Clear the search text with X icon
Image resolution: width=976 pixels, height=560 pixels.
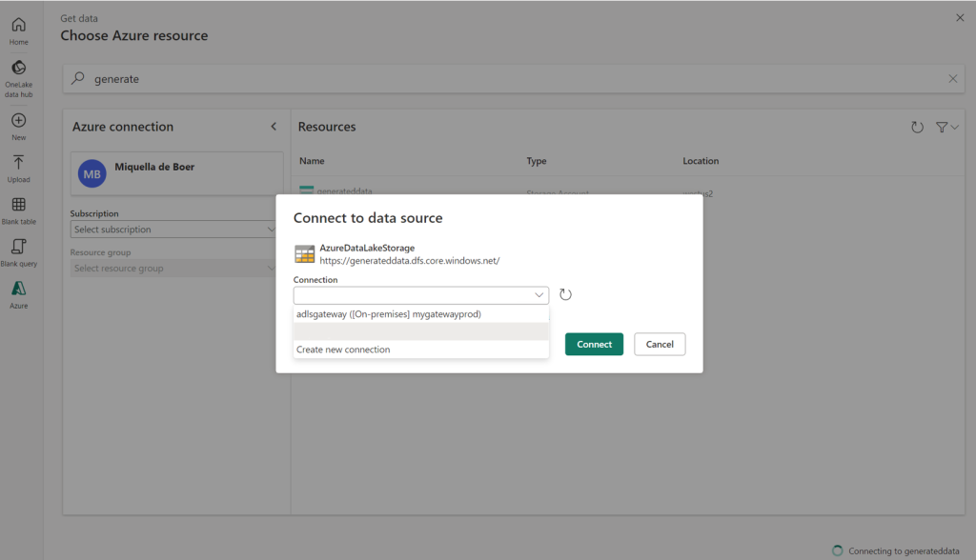953,78
